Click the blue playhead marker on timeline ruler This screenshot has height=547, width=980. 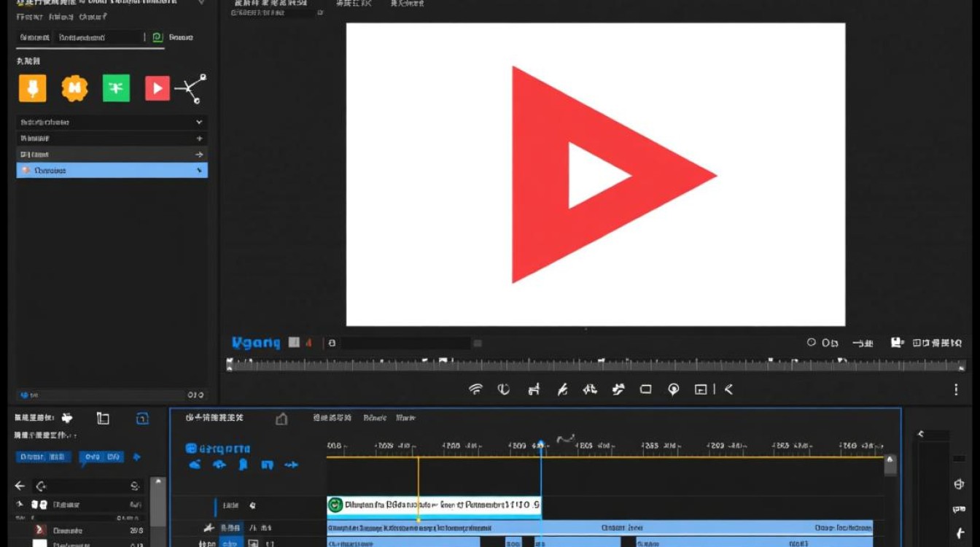pos(540,445)
